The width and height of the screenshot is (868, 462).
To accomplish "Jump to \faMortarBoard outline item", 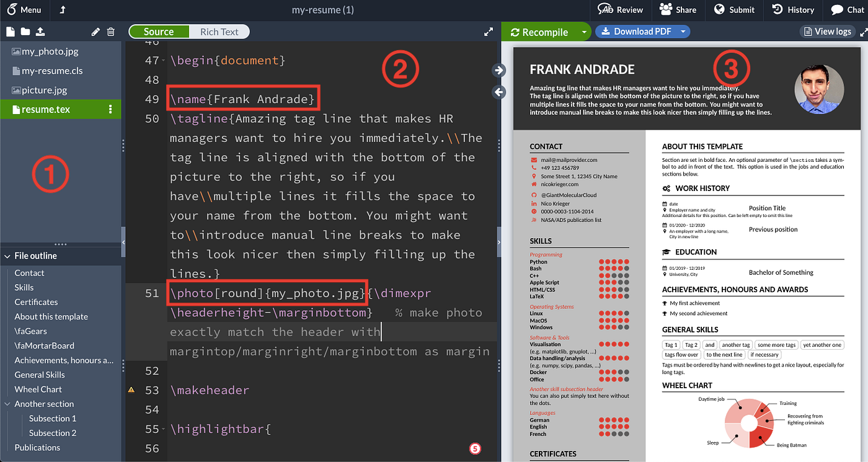I will coord(45,345).
